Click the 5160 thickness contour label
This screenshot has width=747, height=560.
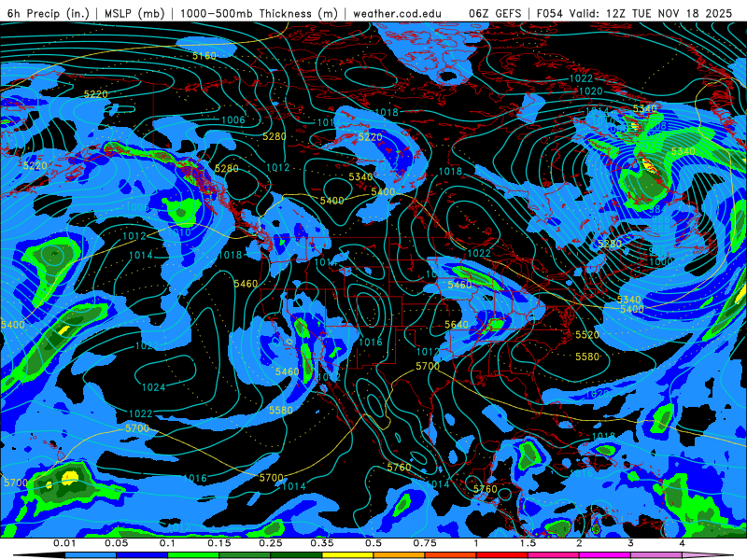pyautogui.click(x=204, y=56)
